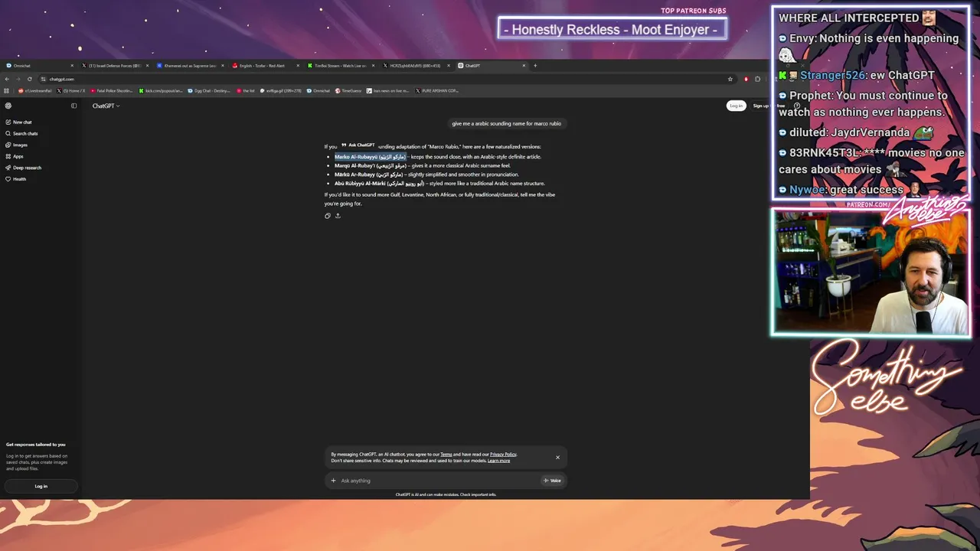Close the Omnichat browser tab

72,66
